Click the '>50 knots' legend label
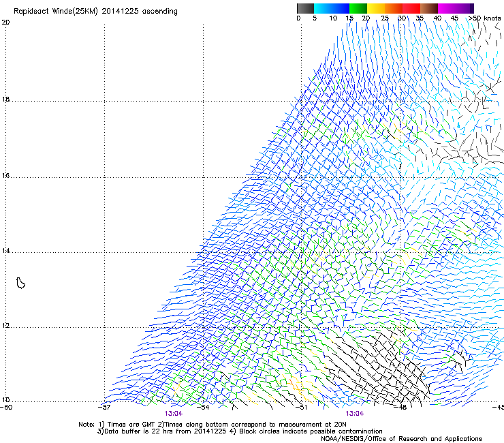The image size is (504, 443). tap(485, 18)
